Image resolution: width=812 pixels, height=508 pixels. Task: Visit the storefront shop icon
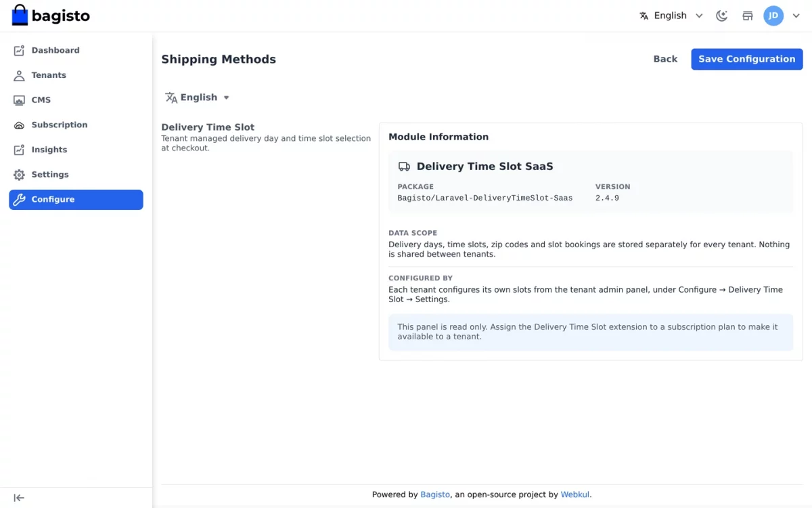(x=748, y=16)
